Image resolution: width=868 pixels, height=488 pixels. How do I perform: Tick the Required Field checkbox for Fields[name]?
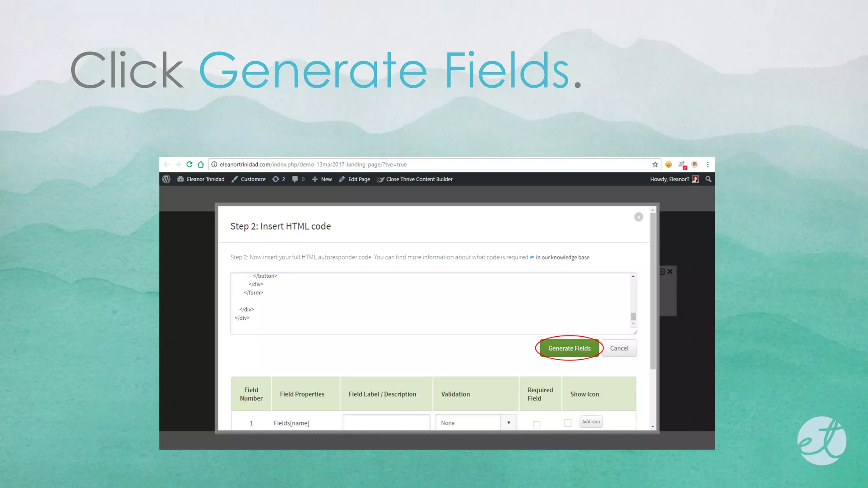coord(537,424)
